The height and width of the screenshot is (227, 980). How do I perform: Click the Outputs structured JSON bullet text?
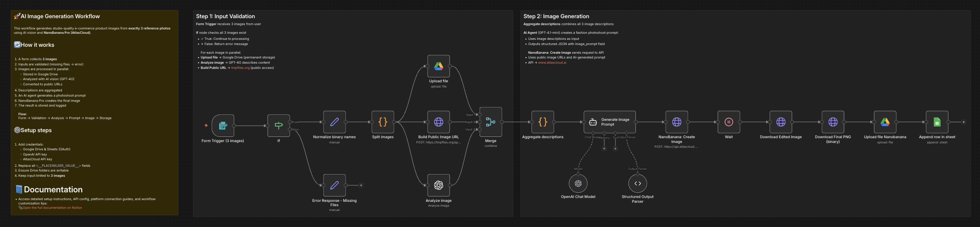(566, 44)
